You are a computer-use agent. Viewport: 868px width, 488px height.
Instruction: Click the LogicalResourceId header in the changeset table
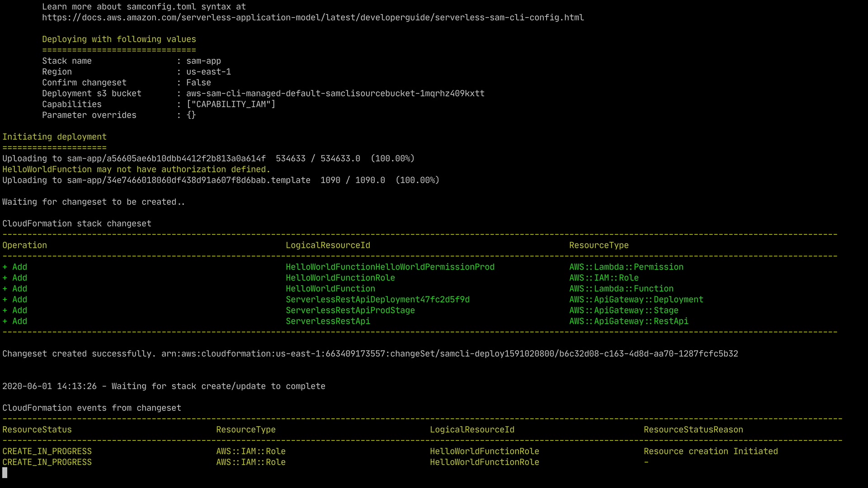pyautogui.click(x=328, y=245)
